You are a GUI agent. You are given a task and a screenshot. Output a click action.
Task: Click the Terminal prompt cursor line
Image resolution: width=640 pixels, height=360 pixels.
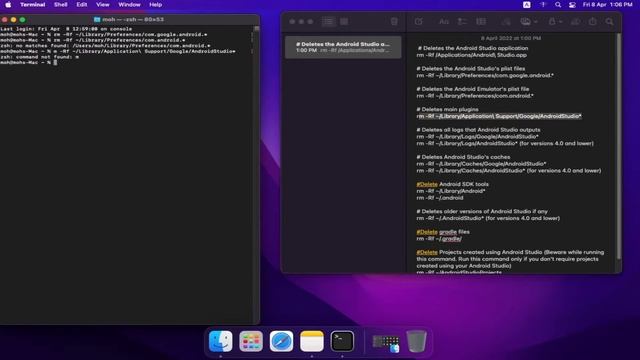29,62
